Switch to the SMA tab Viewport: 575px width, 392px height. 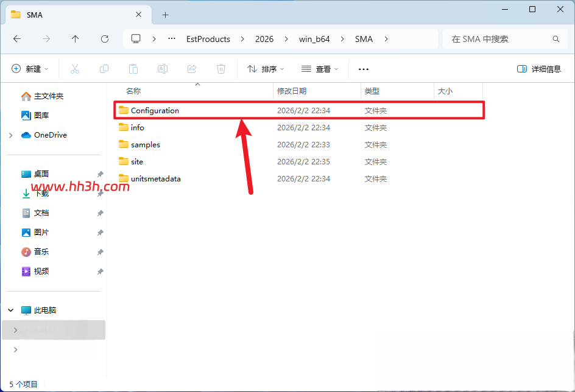tap(79, 15)
